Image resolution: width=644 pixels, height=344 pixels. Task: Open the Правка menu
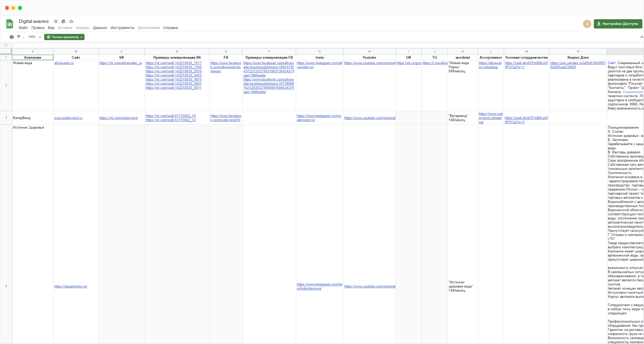tap(38, 28)
